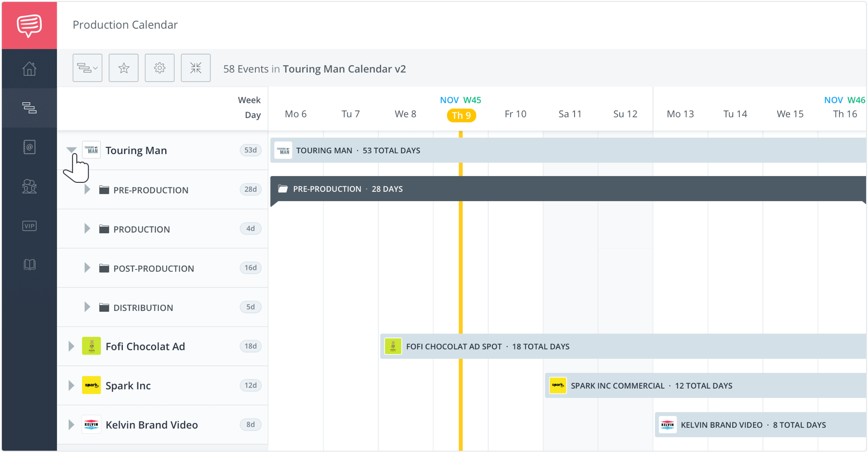Go to the Home sidebar icon
Screen dimensions: 868x453
point(29,69)
